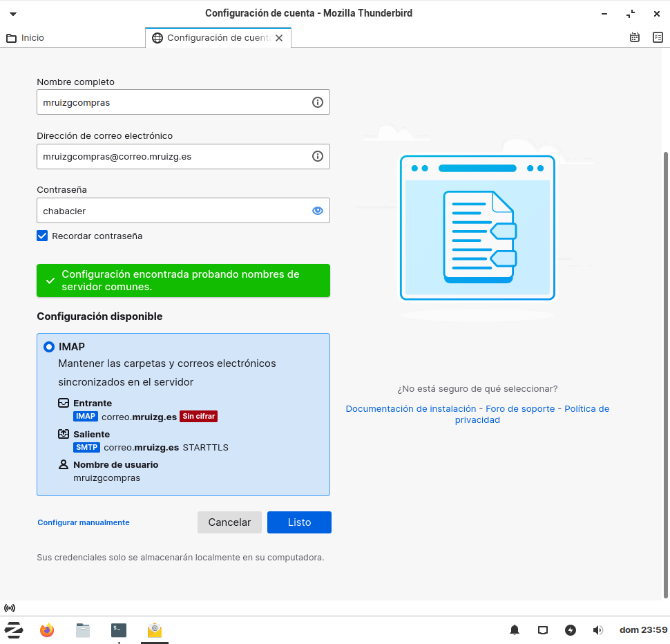Open the tasks icon in the tab bar

[657, 37]
